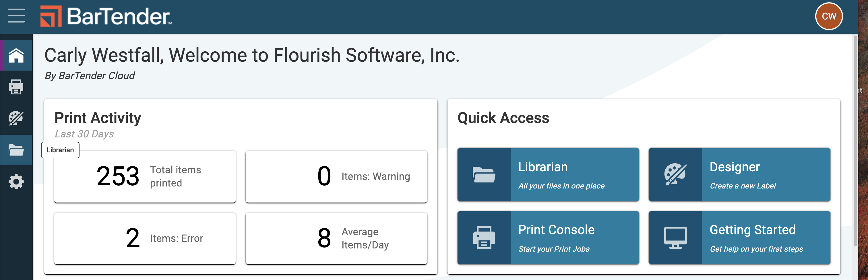Screen dimensions: 868x280
Task: Open Print Console from sidebar printer icon
Action: [x=16, y=87]
